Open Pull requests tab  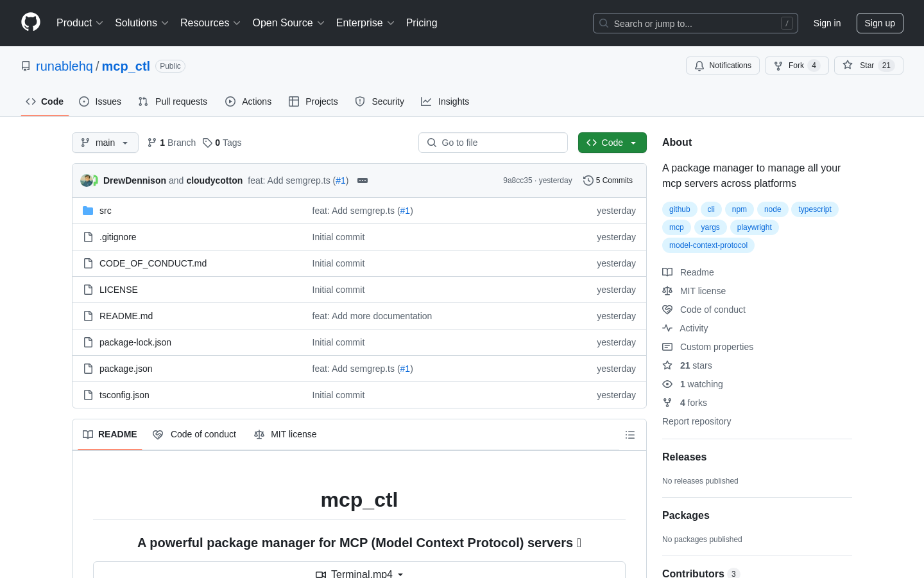tap(173, 101)
